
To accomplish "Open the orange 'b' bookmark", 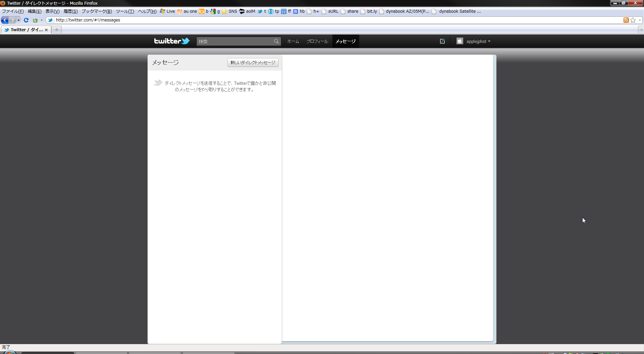I will (x=204, y=11).
